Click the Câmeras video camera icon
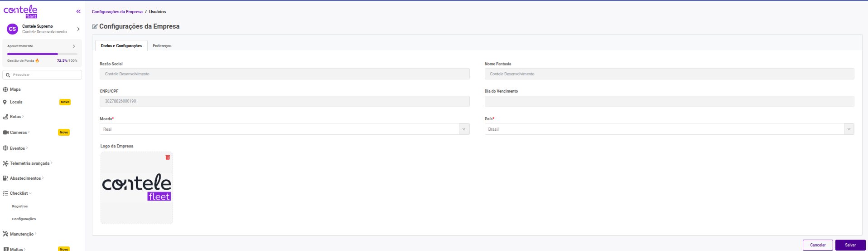 5,133
